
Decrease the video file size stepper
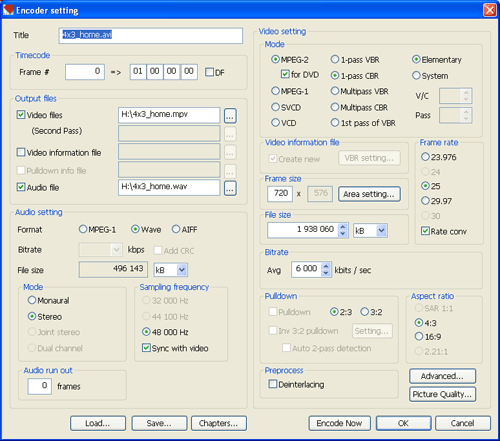(x=343, y=234)
